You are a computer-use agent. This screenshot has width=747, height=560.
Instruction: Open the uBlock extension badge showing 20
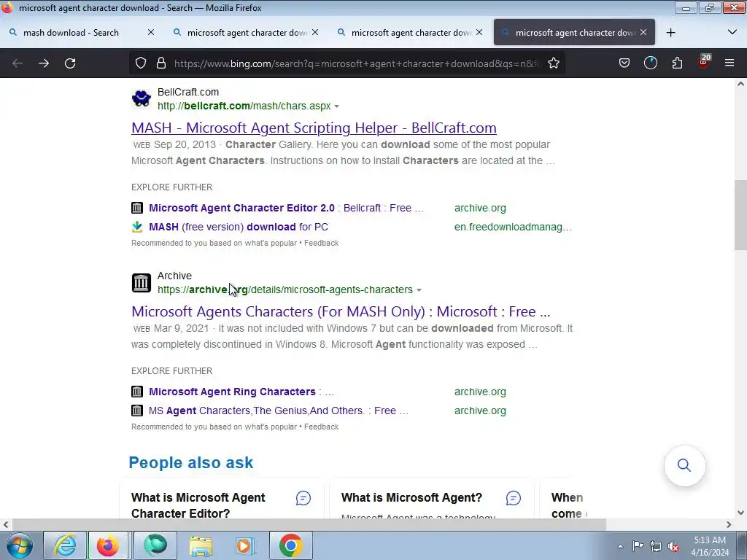point(704,62)
